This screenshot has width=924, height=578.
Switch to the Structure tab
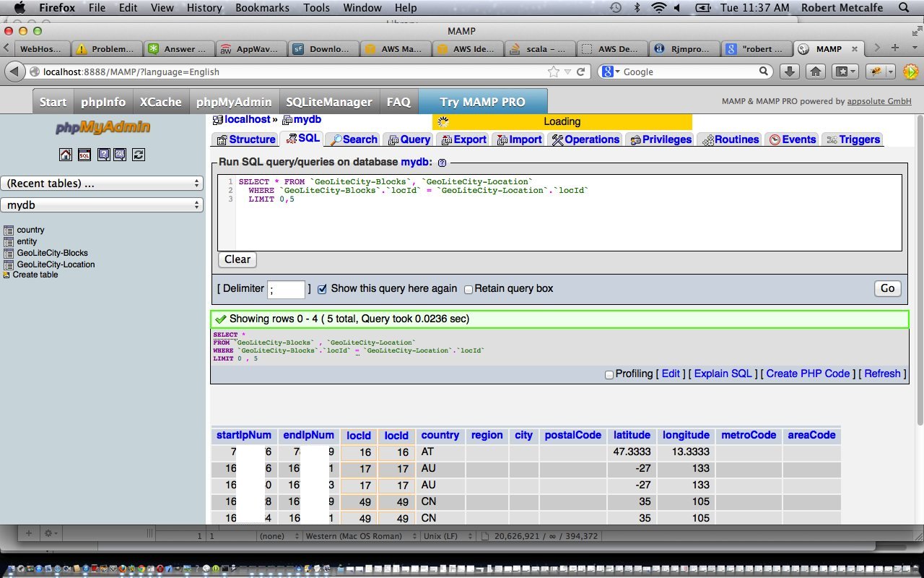click(245, 139)
